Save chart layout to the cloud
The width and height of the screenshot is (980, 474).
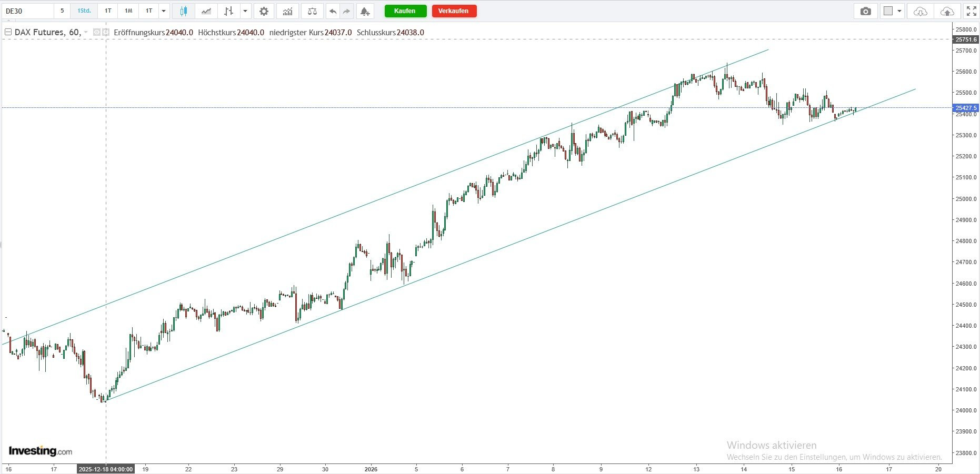(x=947, y=11)
